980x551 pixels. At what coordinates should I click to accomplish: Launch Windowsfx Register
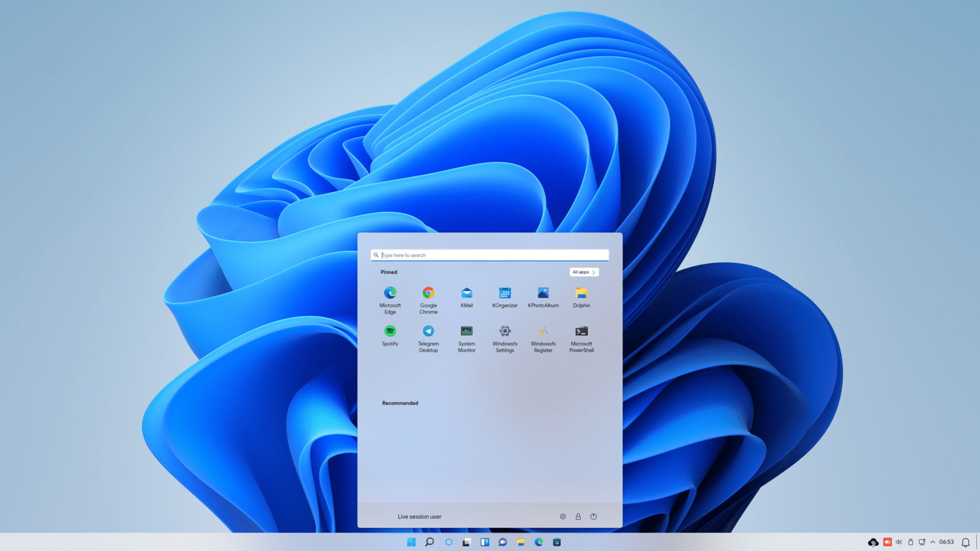pos(543,338)
